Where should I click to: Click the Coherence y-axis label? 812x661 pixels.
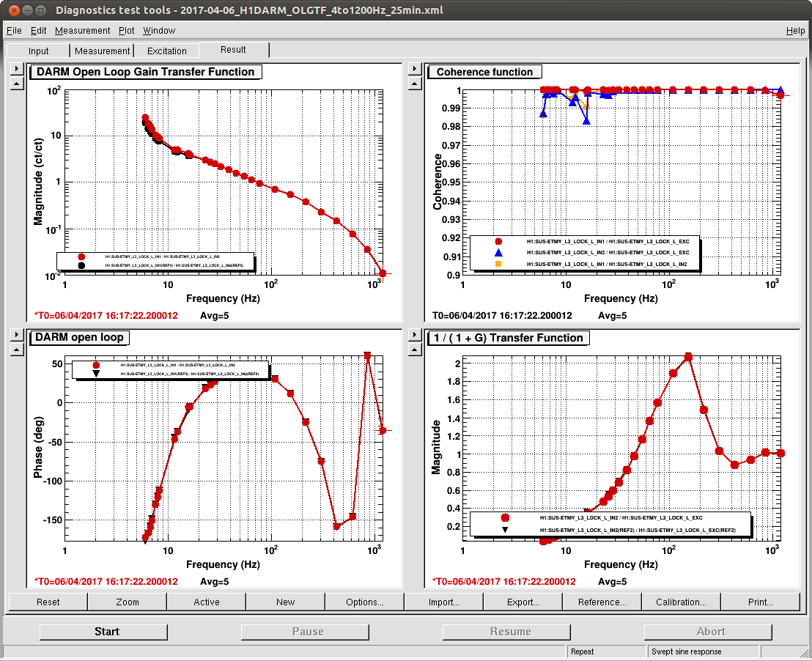pyautogui.click(x=438, y=182)
